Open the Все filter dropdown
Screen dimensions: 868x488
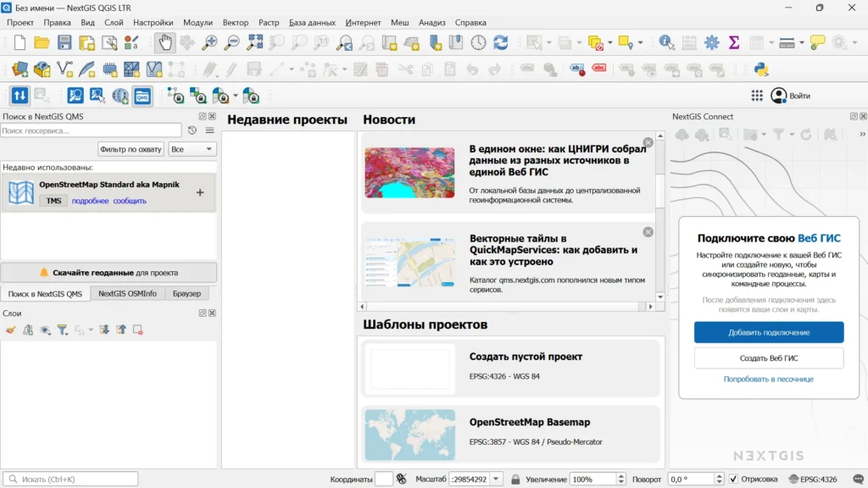(192, 149)
